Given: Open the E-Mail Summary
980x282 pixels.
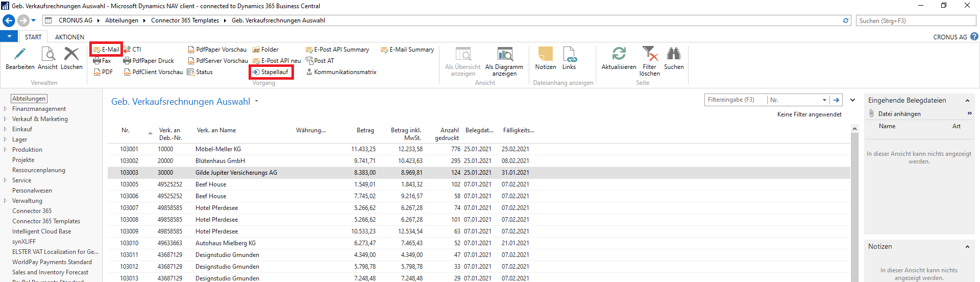Looking at the screenshot, I should tap(407, 50).
